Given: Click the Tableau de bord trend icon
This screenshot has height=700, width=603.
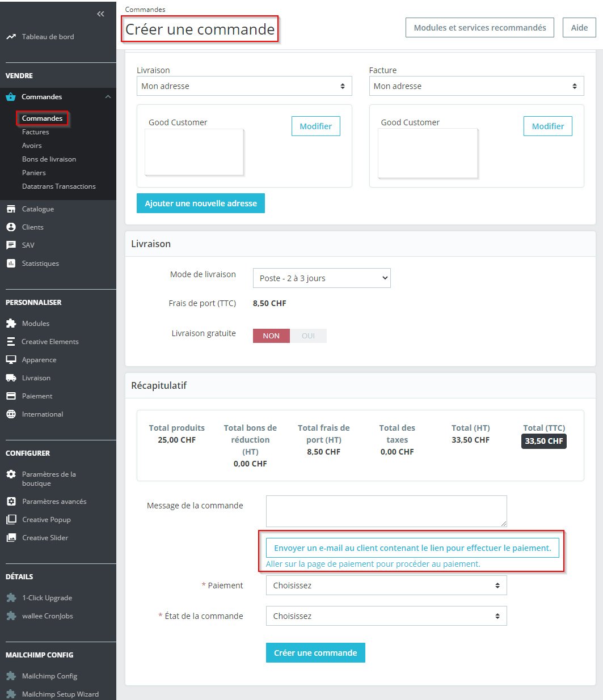Looking at the screenshot, I should click(x=11, y=37).
